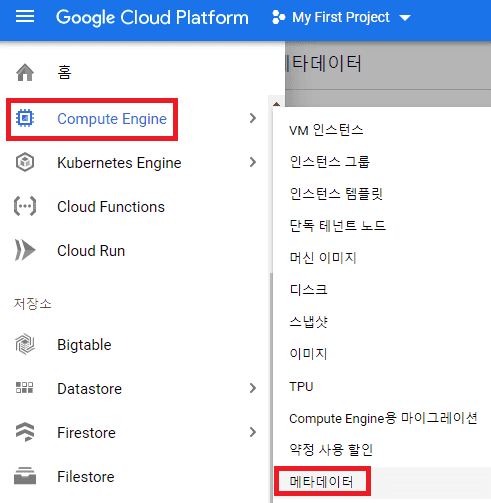The height and width of the screenshot is (503, 491).
Task: Expand the Firestore submenu chevron
Action: 253,432
